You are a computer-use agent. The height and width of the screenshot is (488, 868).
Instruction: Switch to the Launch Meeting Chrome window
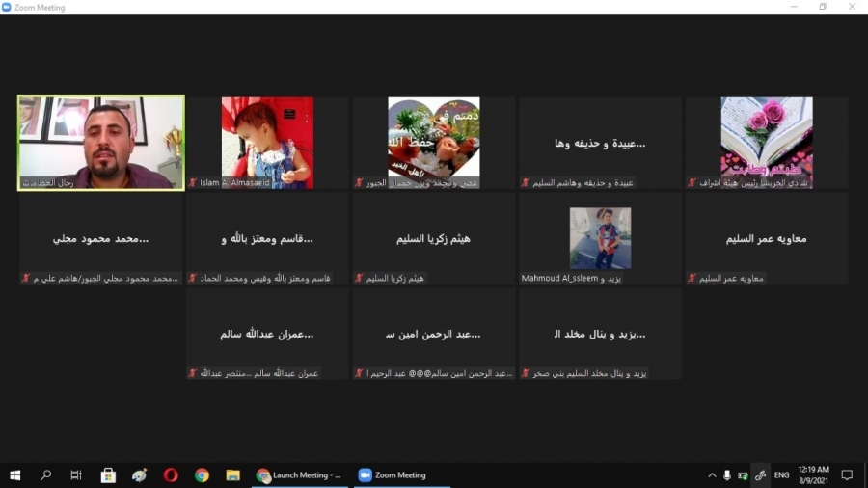(x=299, y=475)
